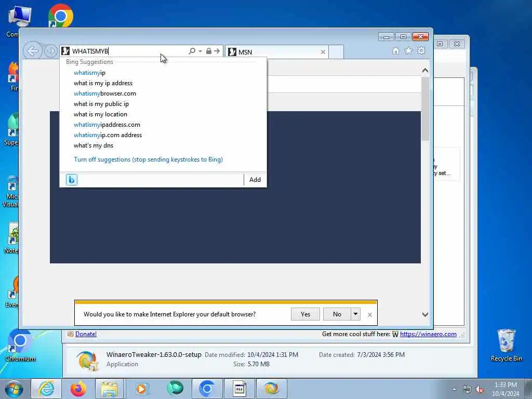Click 'Turn off suggestions' link
This screenshot has width=532, height=399.
click(148, 159)
